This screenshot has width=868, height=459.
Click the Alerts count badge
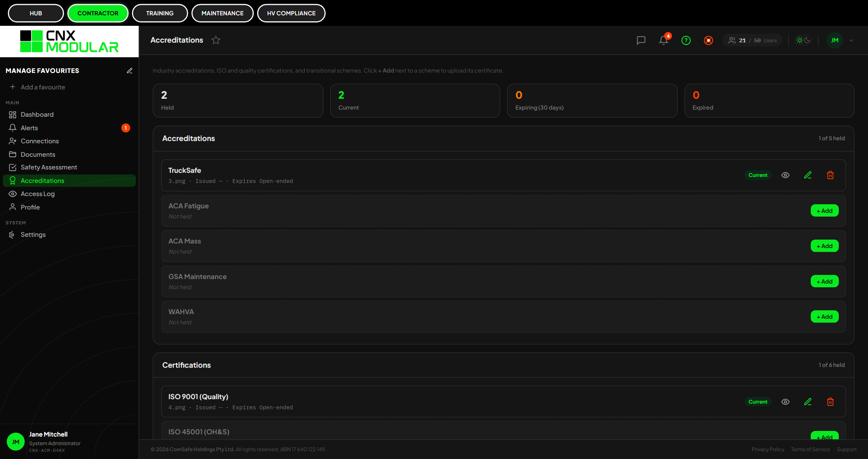click(126, 128)
